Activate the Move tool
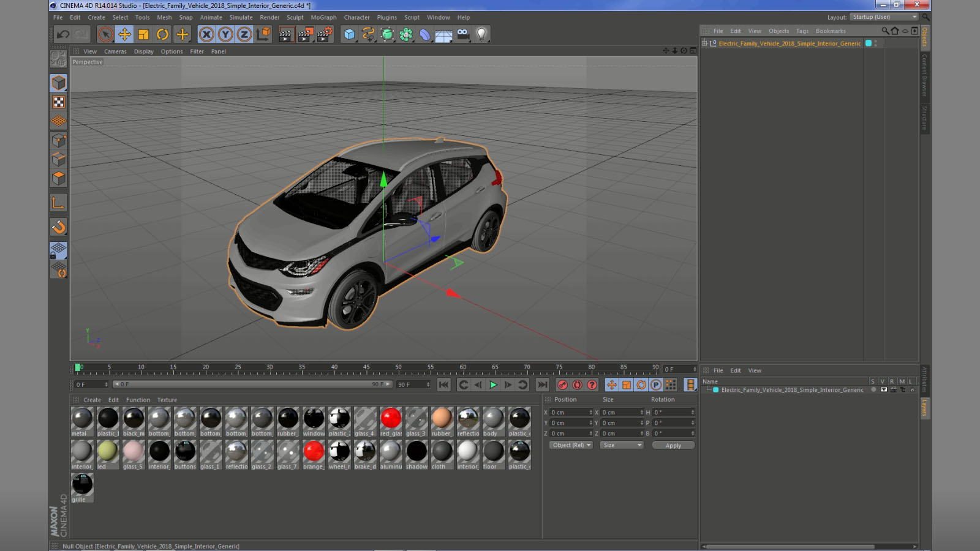Image resolution: width=980 pixels, height=551 pixels. pos(124,34)
